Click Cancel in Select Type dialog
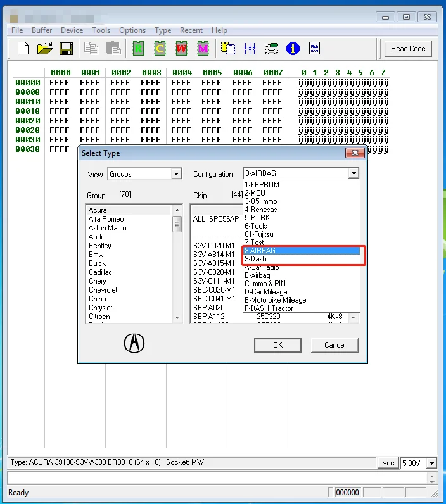The height and width of the screenshot is (504, 446). tap(334, 345)
